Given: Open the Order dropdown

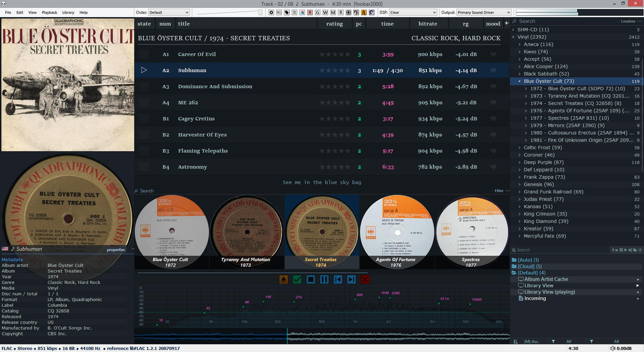Looking at the screenshot, I should point(169,13).
